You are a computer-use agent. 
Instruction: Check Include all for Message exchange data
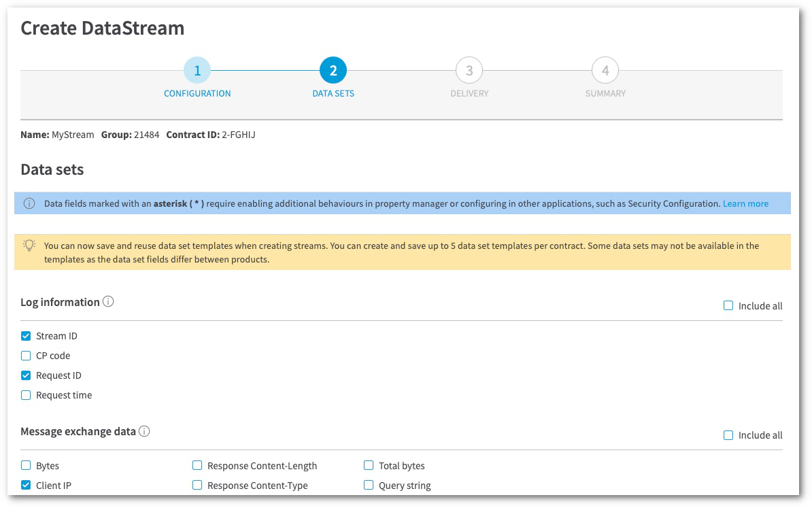pyautogui.click(x=728, y=435)
